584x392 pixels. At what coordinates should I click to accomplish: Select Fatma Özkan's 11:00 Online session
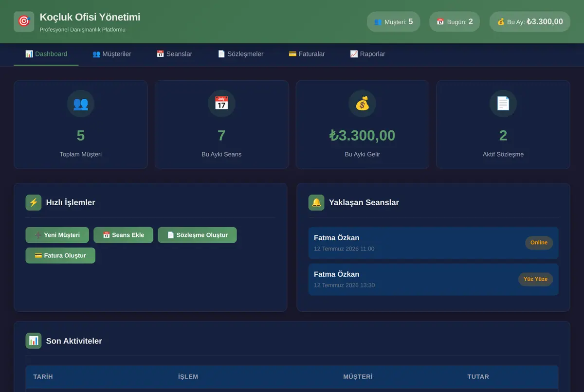433,243
